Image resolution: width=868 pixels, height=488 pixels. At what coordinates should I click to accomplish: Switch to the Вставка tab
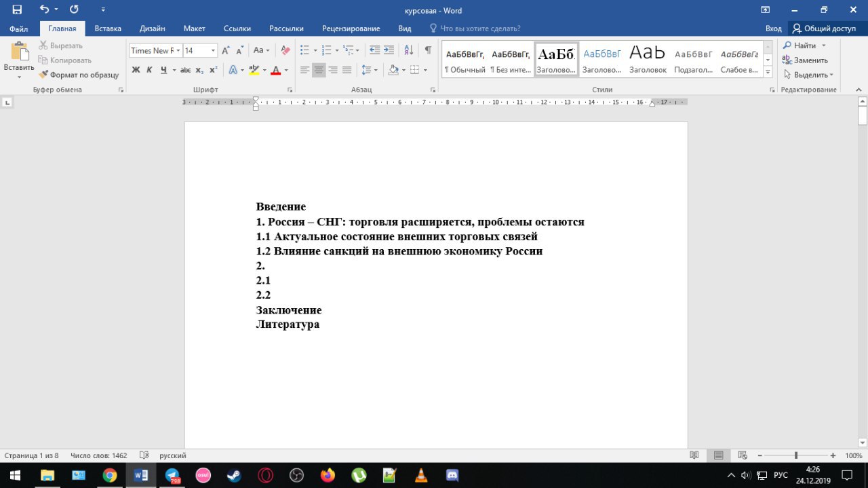(108, 29)
